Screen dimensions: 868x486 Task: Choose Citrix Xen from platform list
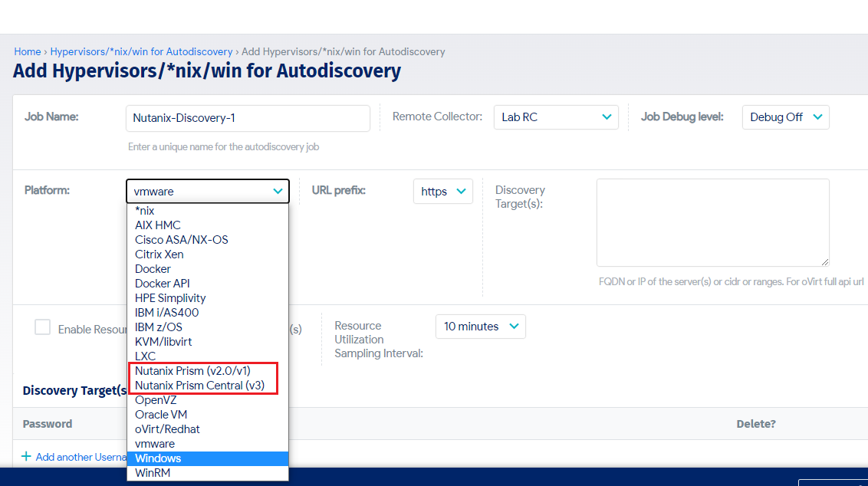(208, 254)
